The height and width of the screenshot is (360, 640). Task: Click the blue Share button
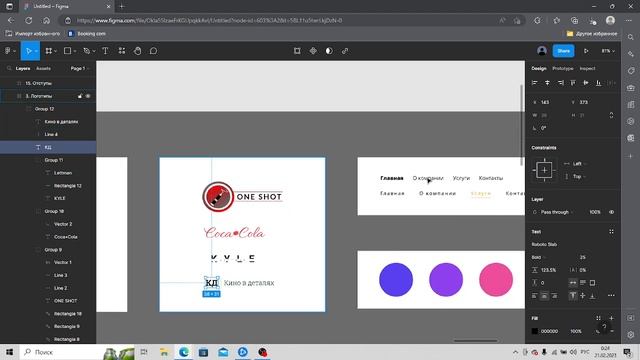563,51
